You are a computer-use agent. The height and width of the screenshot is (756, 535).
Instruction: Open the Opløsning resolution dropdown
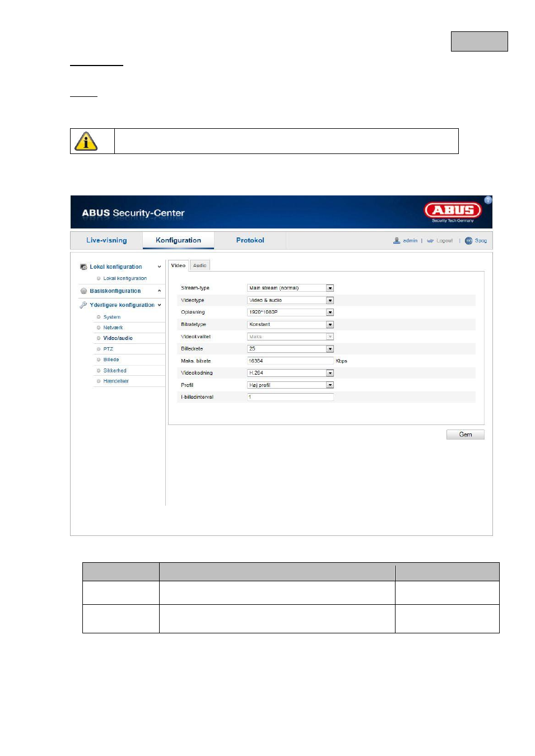290,312
